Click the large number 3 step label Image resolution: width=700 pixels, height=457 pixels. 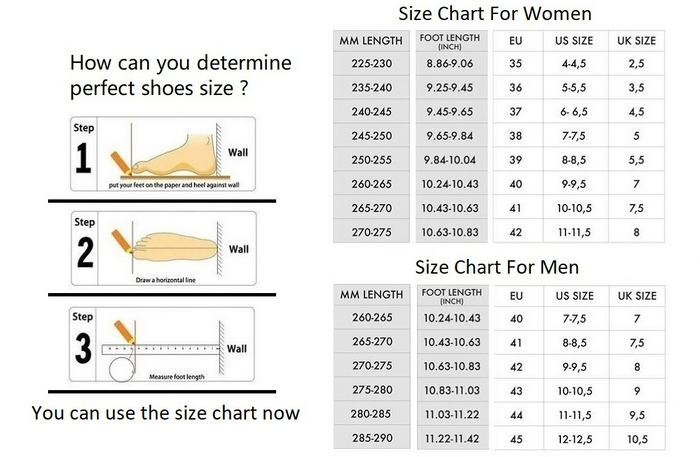pyautogui.click(x=83, y=348)
